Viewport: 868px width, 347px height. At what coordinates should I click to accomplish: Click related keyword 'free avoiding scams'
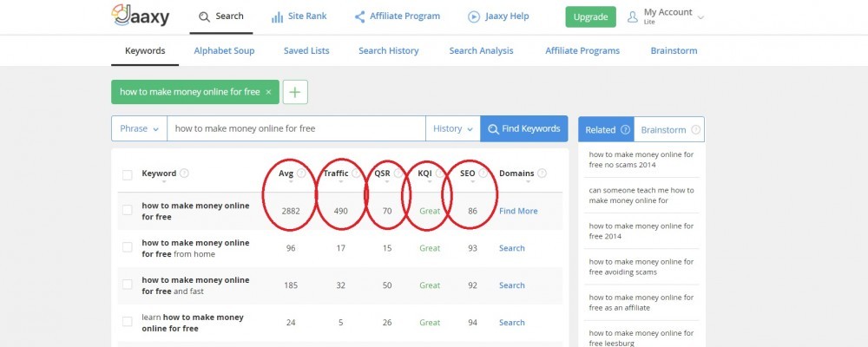coord(641,266)
